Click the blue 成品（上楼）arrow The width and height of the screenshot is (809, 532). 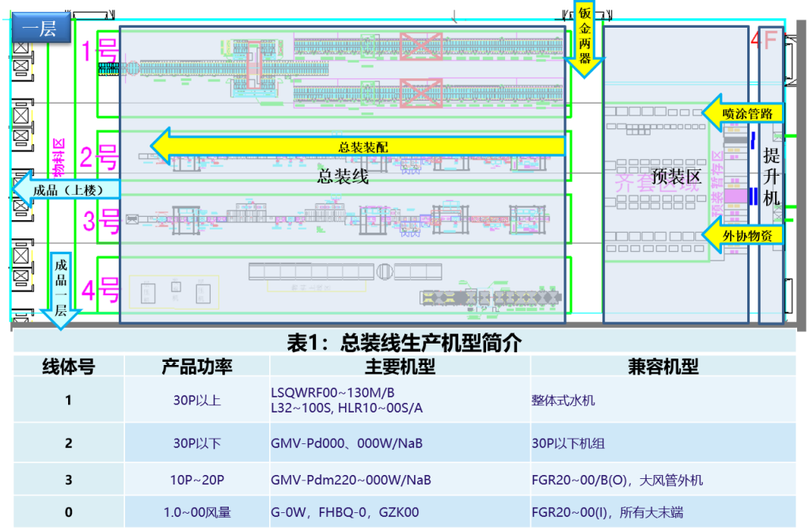point(66,189)
